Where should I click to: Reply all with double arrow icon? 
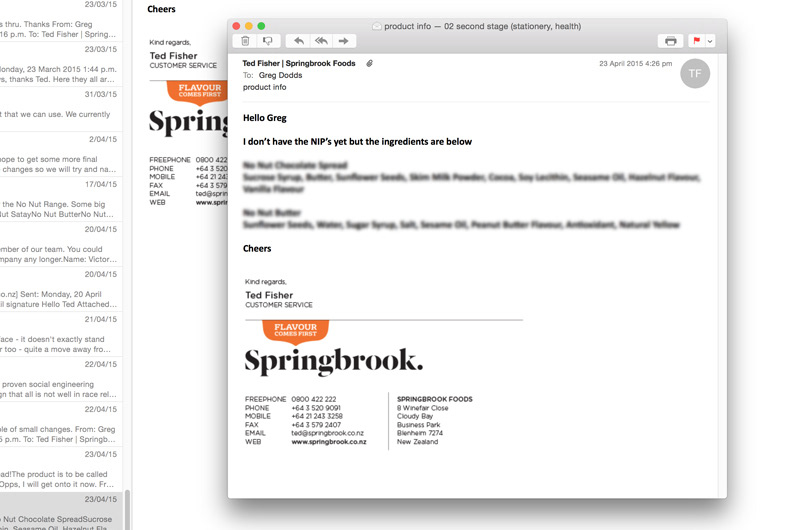[x=321, y=41]
